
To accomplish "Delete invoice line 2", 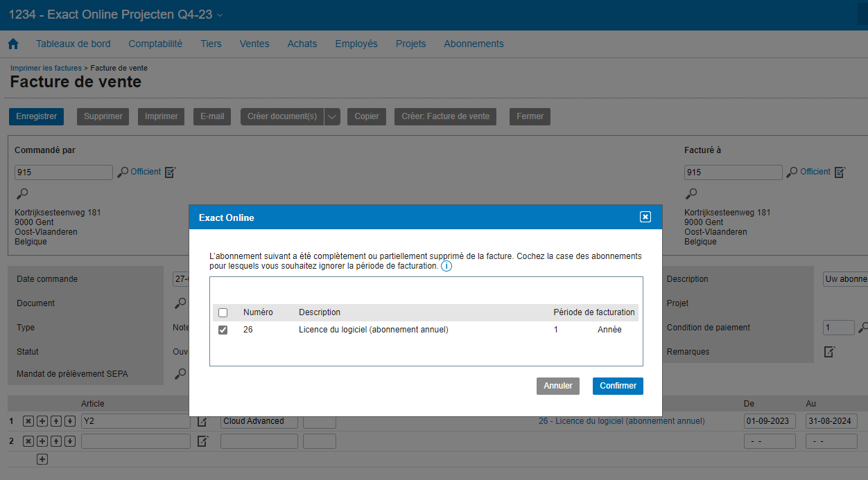I will click(28, 441).
